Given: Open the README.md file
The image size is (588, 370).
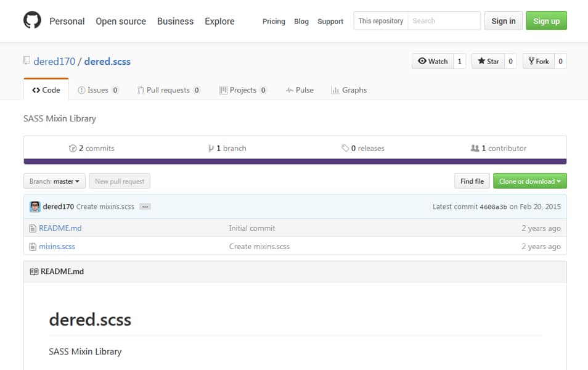Looking at the screenshot, I should coord(60,228).
